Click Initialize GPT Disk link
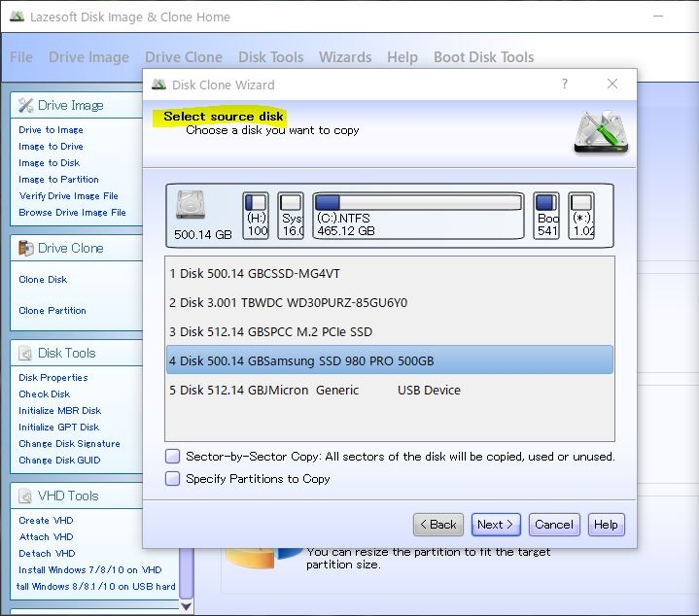The height and width of the screenshot is (616, 699). click(x=59, y=427)
